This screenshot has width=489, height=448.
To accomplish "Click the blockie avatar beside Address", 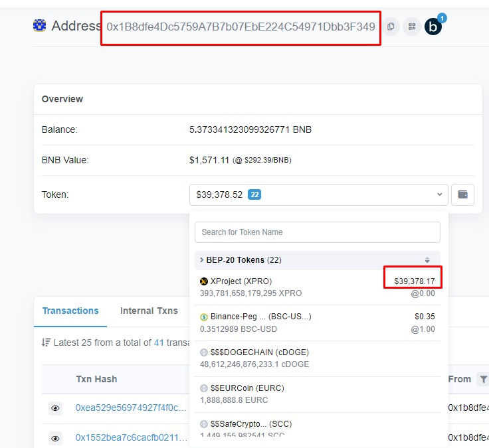I will (x=40, y=25).
